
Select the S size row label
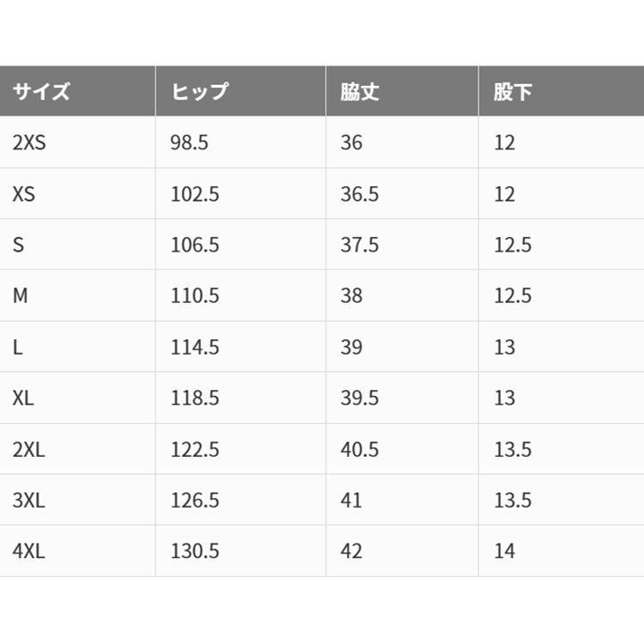[18, 245]
